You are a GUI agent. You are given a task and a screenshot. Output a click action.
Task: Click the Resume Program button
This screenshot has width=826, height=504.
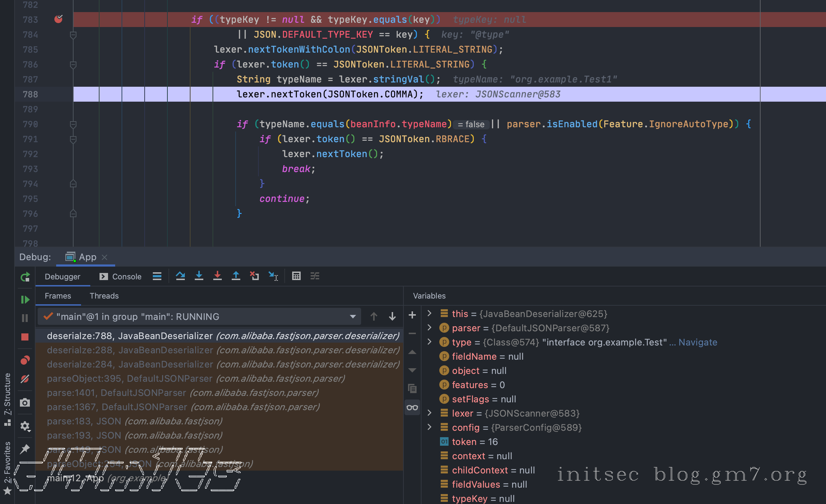point(25,300)
